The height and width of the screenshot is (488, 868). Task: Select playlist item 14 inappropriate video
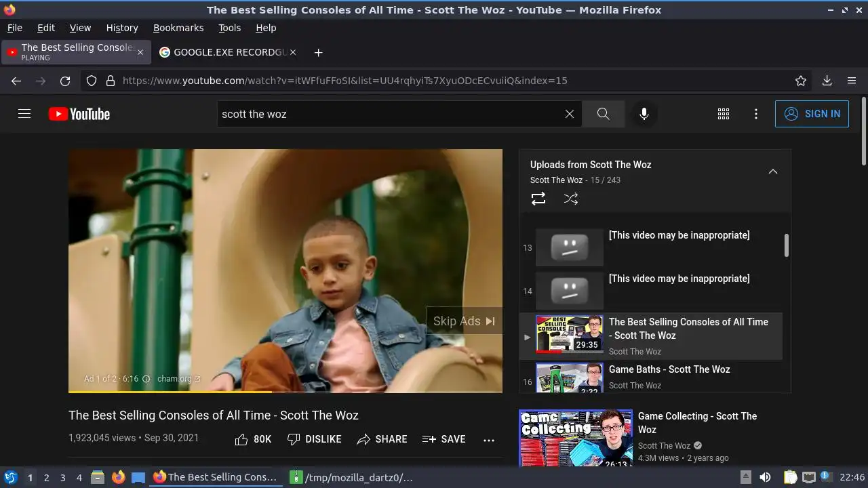(x=651, y=291)
